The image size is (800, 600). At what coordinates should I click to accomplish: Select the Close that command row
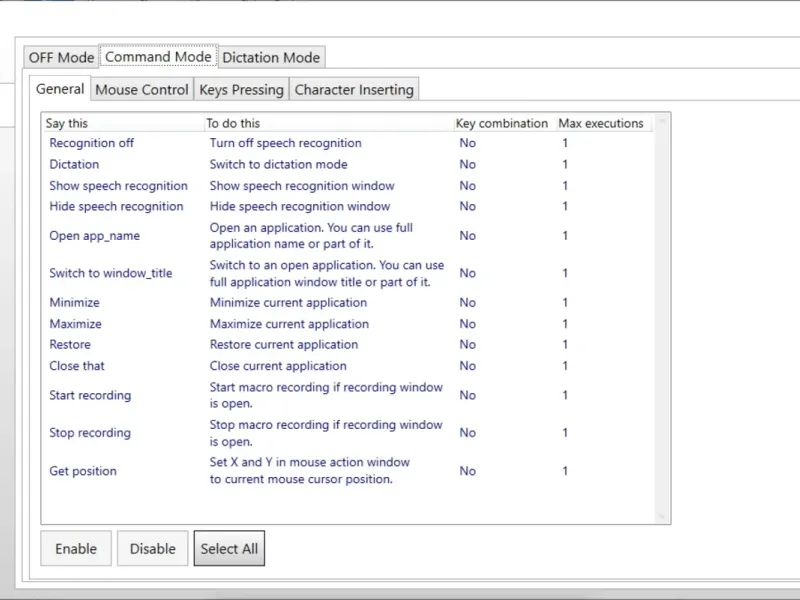pyautogui.click(x=77, y=366)
